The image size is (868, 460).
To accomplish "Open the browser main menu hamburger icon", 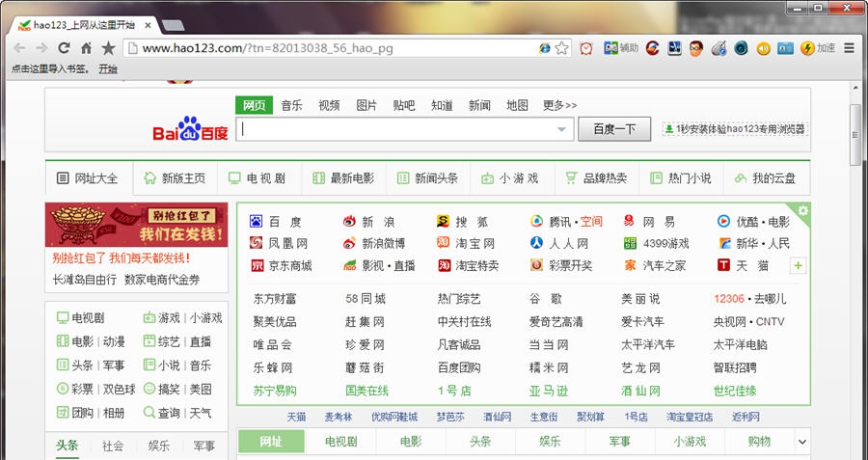I will 849,48.
